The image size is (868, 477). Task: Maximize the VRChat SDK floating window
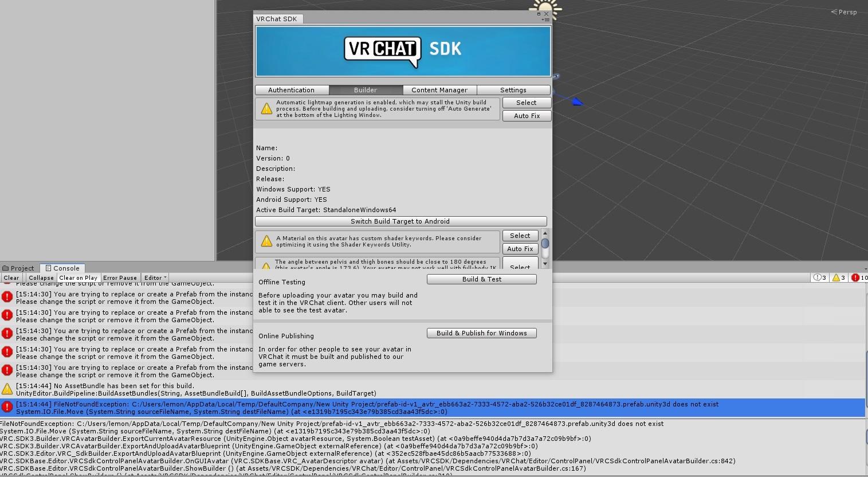[539, 14]
